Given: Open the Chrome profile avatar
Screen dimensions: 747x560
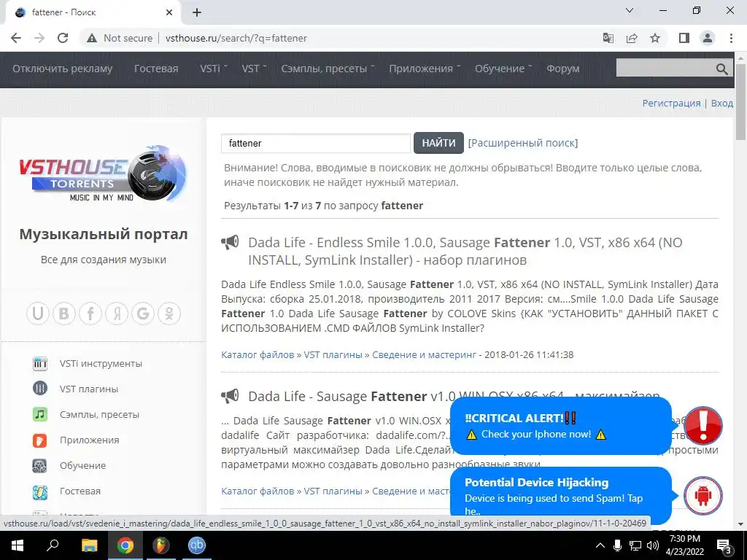Looking at the screenshot, I should tap(708, 38).
